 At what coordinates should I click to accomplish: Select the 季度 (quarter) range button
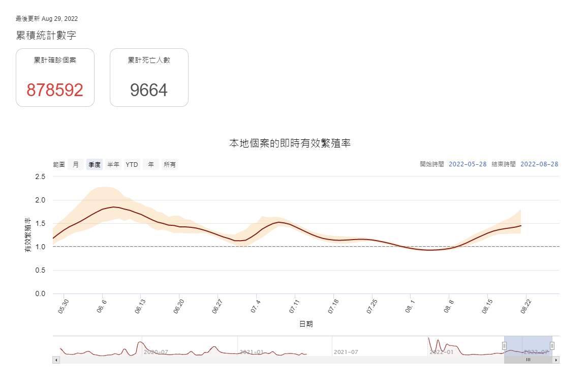tap(94, 164)
